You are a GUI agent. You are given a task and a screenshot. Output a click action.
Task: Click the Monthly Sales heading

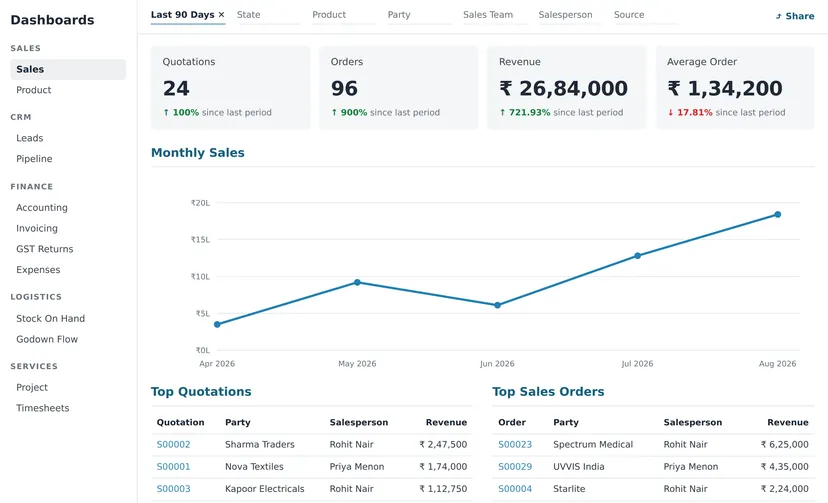pyautogui.click(x=197, y=153)
